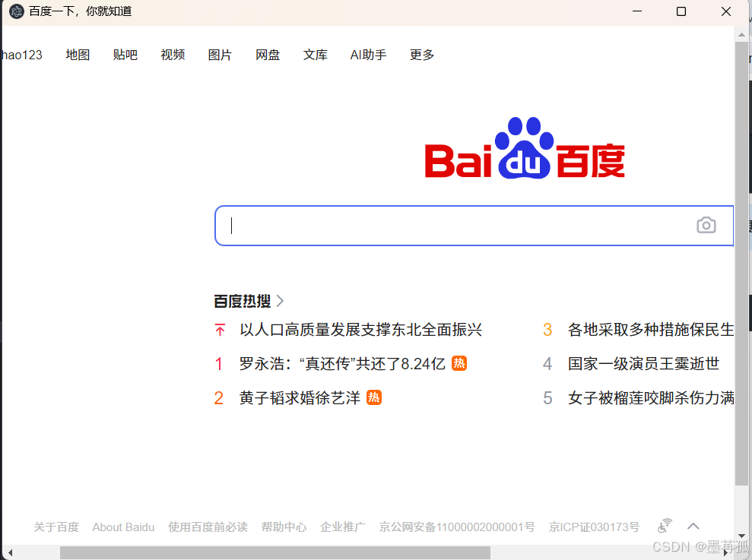Click the scroll-right arrow of horizontal scrollbar
The width and height of the screenshot is (752, 560).
pos(725,553)
